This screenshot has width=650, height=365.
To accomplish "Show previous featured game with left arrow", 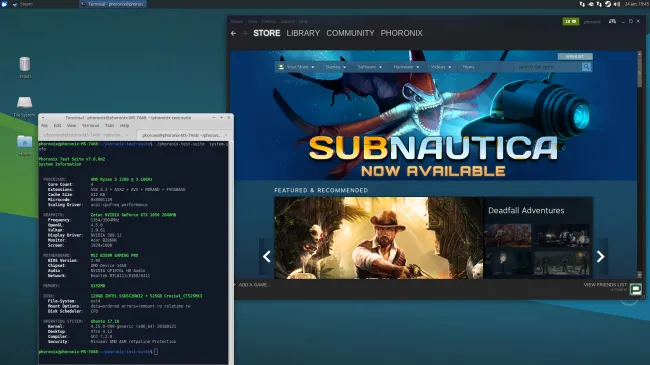I will coord(267,256).
